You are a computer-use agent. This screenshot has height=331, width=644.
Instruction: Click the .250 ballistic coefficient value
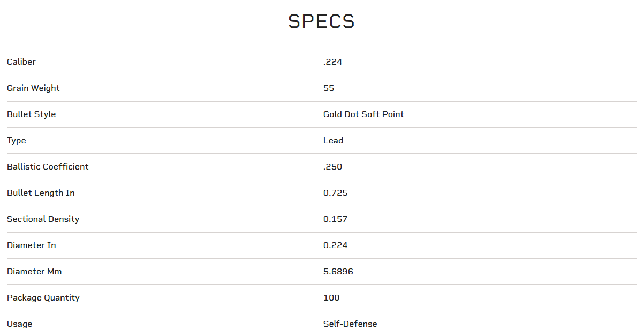(332, 167)
